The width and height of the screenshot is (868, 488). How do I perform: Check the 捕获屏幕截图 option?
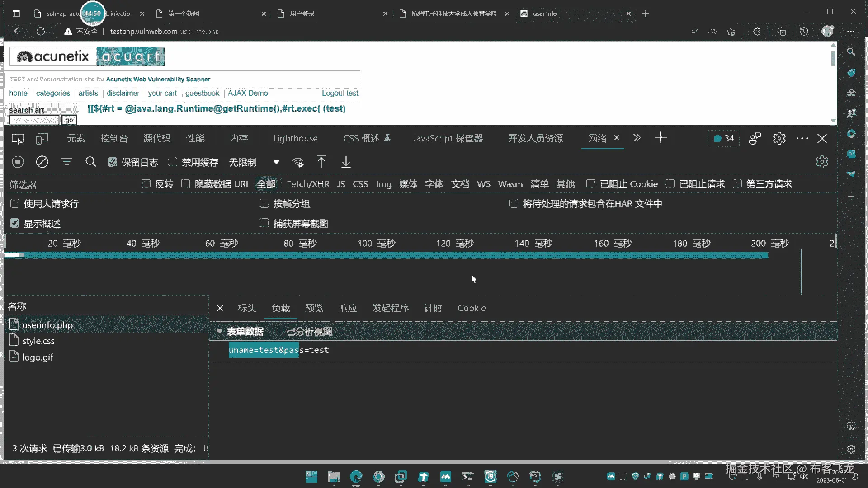[x=264, y=223]
